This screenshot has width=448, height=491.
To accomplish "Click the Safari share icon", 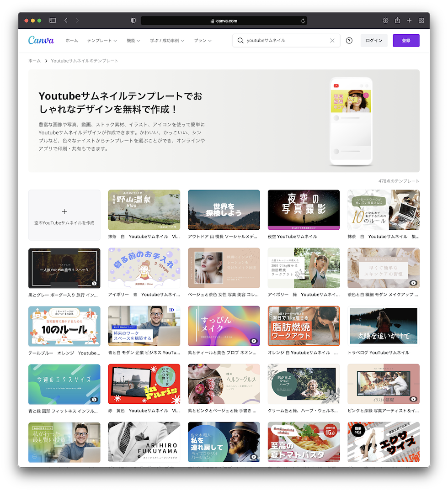I will [x=397, y=20].
